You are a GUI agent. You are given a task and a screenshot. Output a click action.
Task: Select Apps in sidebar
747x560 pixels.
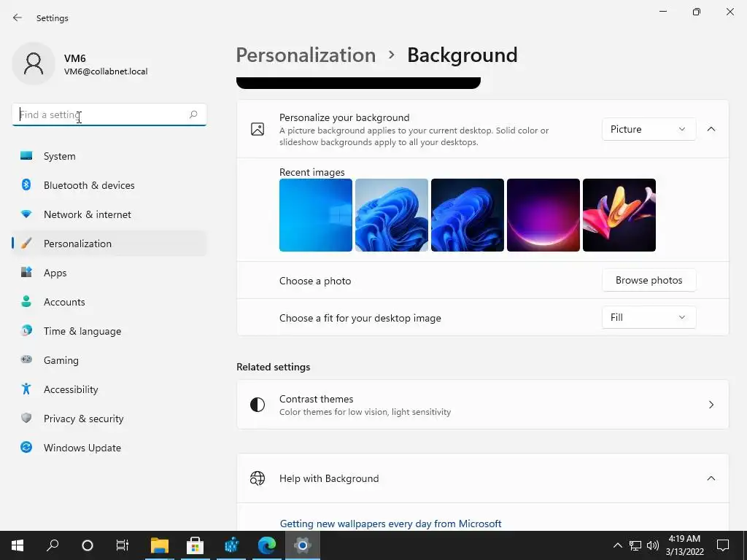pyautogui.click(x=109, y=273)
